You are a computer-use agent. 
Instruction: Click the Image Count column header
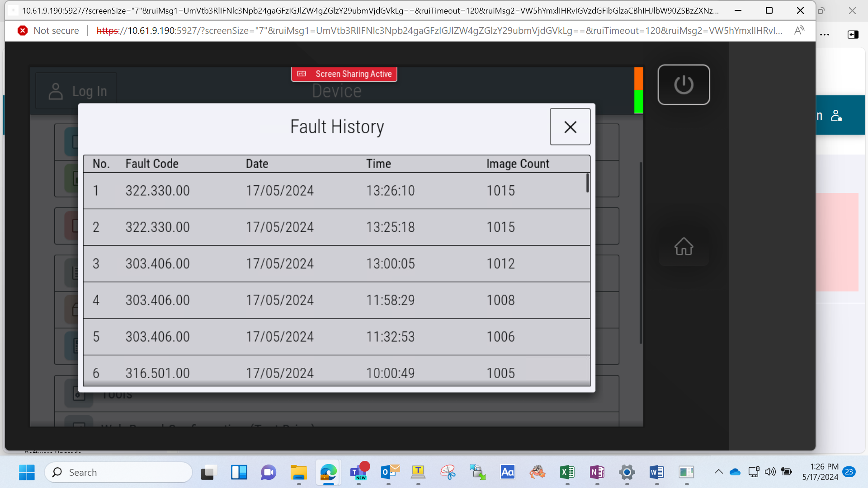pyautogui.click(x=518, y=164)
